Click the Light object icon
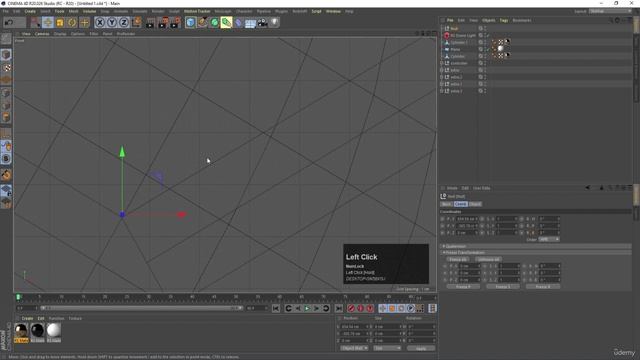This screenshot has width=640, height=360. [x=274, y=22]
